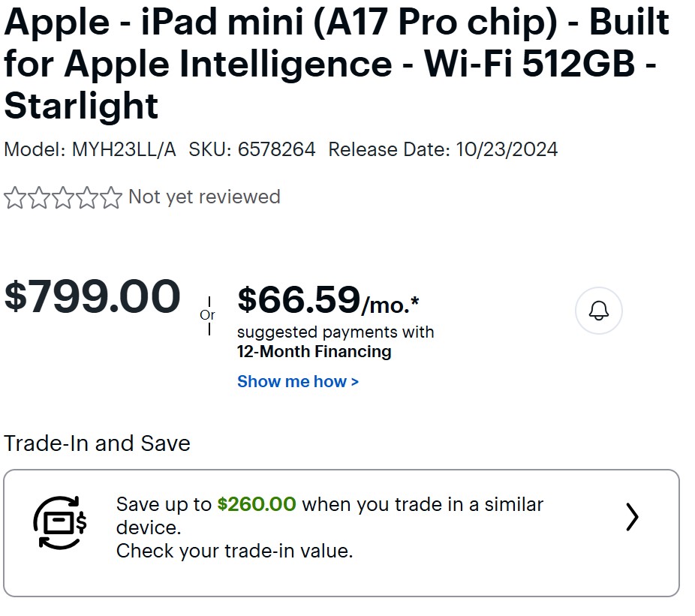Click the trade-in device swap icon
This screenshot has height=616, width=695.
click(x=60, y=521)
